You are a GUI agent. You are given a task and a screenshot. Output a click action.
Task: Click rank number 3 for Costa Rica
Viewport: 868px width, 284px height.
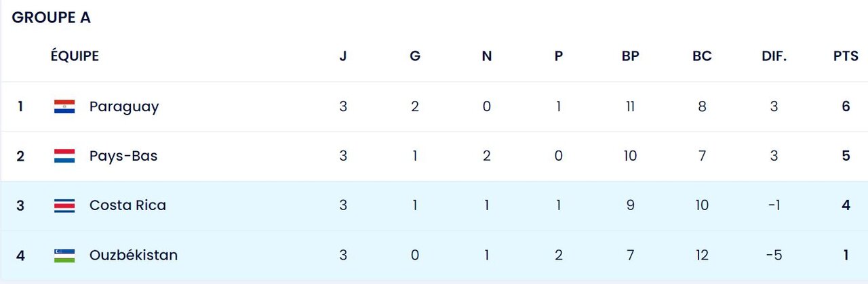tap(20, 205)
